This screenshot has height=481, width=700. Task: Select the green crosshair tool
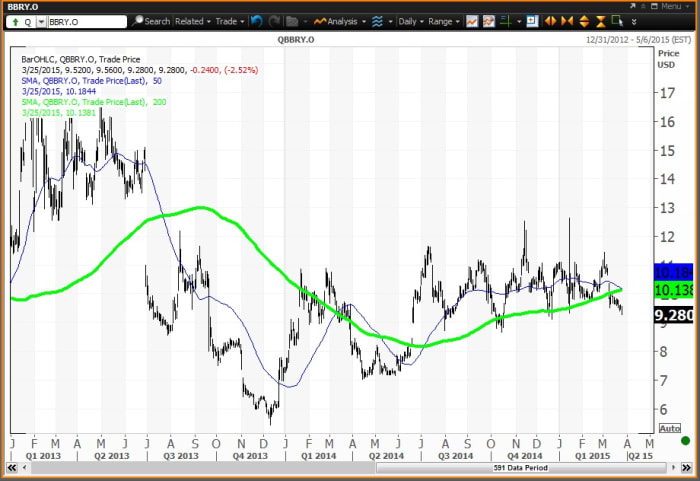(507, 21)
